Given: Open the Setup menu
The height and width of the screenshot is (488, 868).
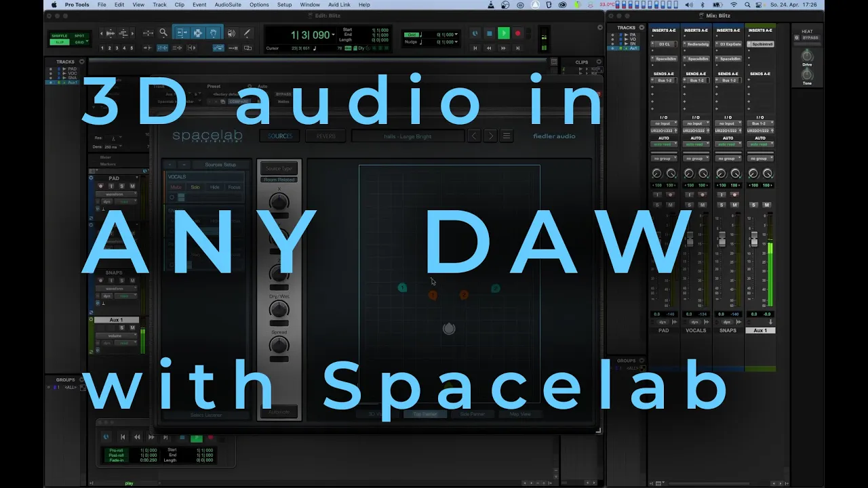Looking at the screenshot, I should point(284,5).
